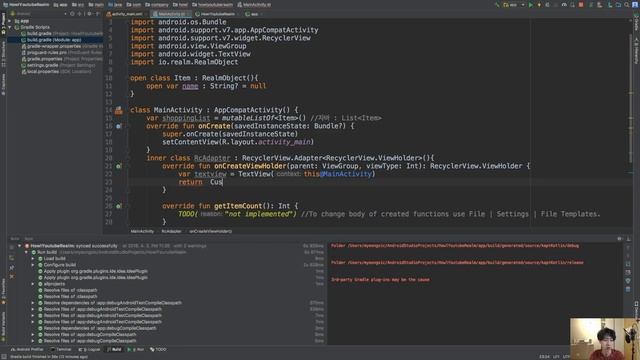The height and width of the screenshot is (360, 640).
Task: Open the Terminal tool window tab
Action: [61, 350]
